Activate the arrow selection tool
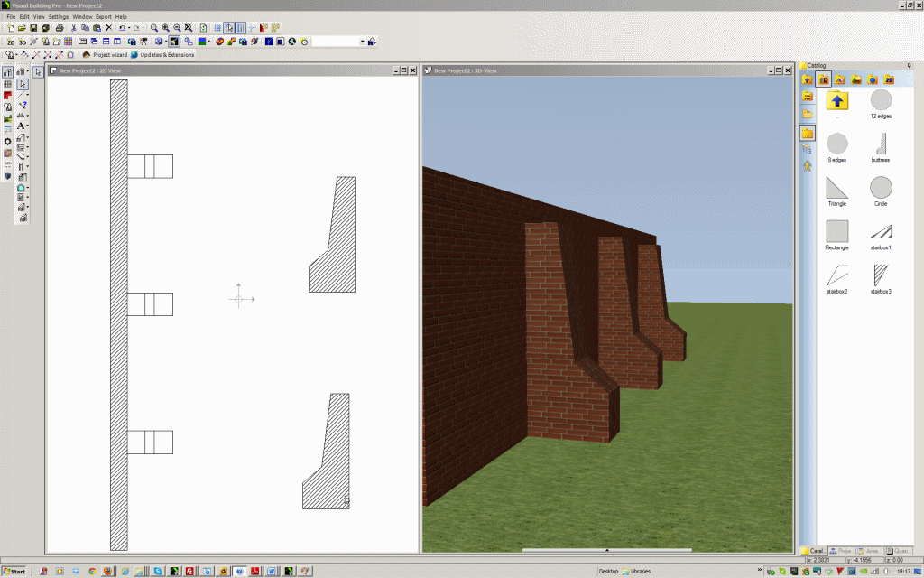The height and width of the screenshot is (578, 924). pyautogui.click(x=23, y=83)
